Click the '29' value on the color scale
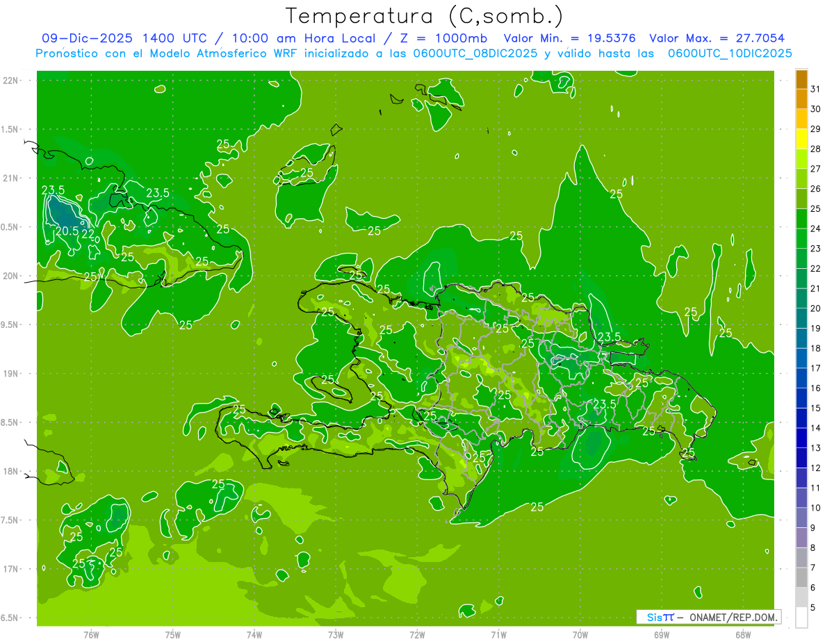 pyautogui.click(x=816, y=129)
